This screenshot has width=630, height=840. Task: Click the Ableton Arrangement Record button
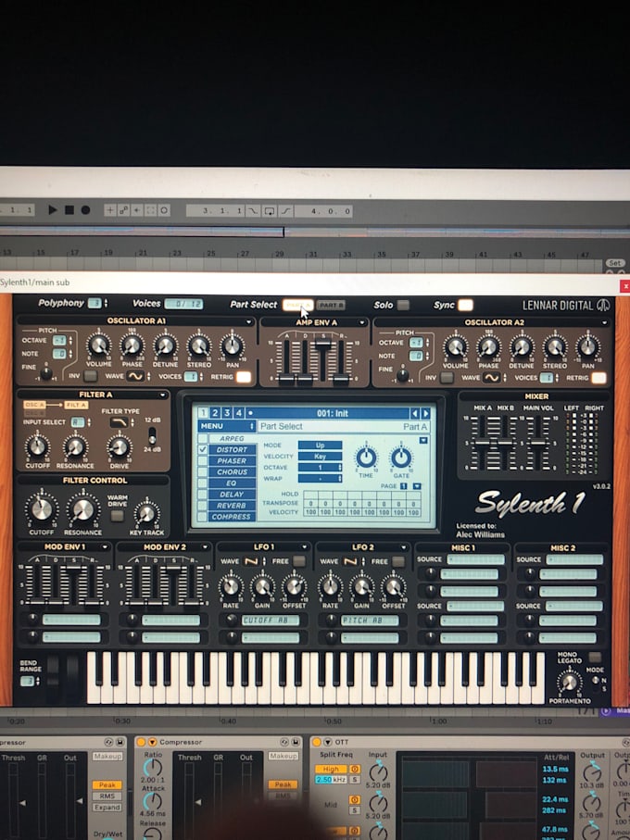click(x=85, y=210)
